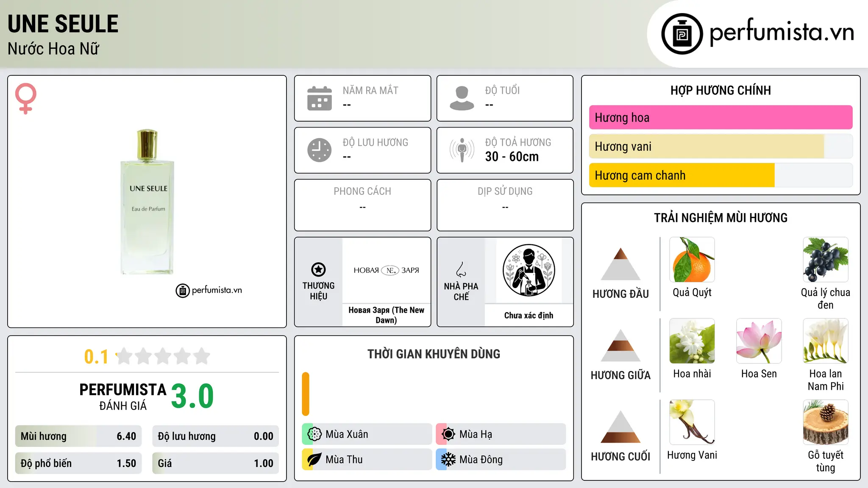Viewport: 868px width, 488px height.
Task: Click the Новая Заря brand logo image
Action: tap(387, 270)
